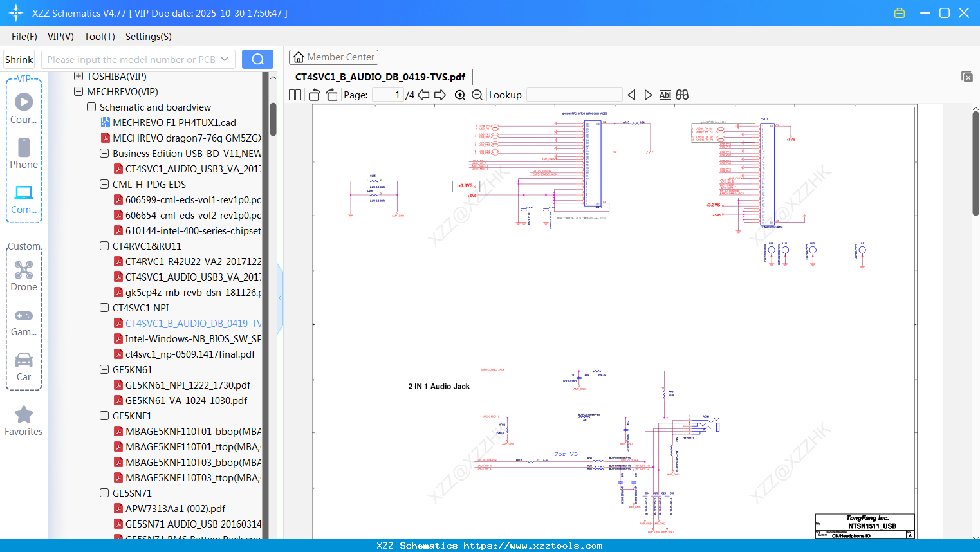Click the binoculars search icon

pyautogui.click(x=682, y=95)
